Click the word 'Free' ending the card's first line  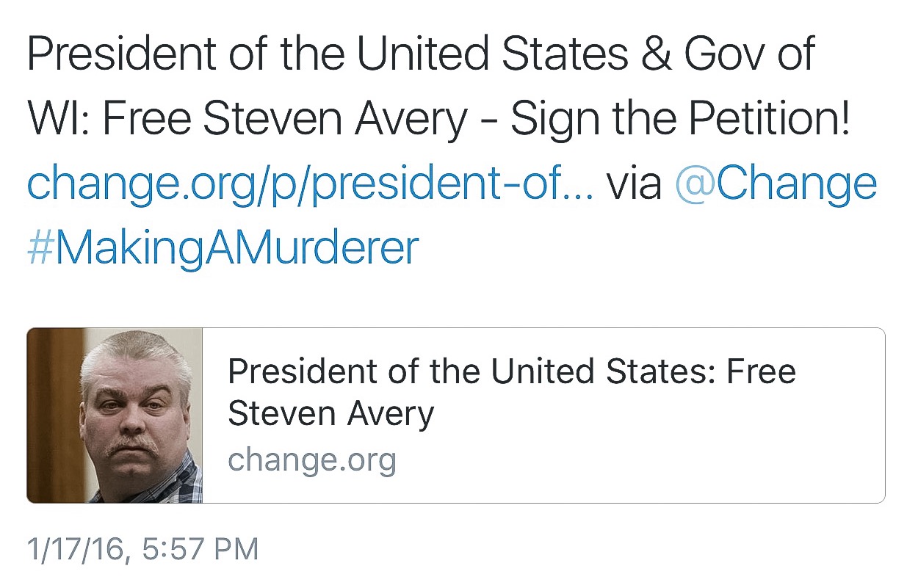pyautogui.click(x=761, y=372)
